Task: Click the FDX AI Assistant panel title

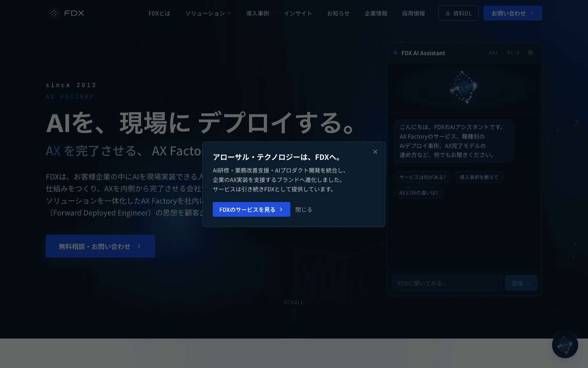Action: click(423, 53)
